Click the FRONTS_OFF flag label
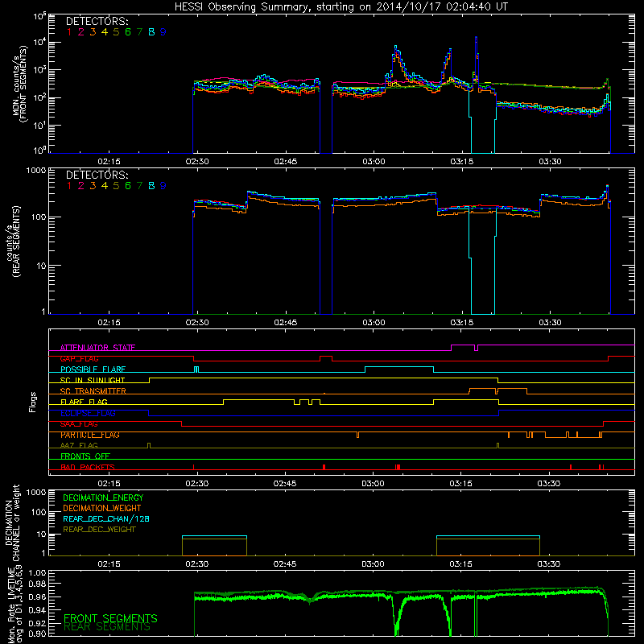This screenshot has height=644, width=644. click(85, 456)
